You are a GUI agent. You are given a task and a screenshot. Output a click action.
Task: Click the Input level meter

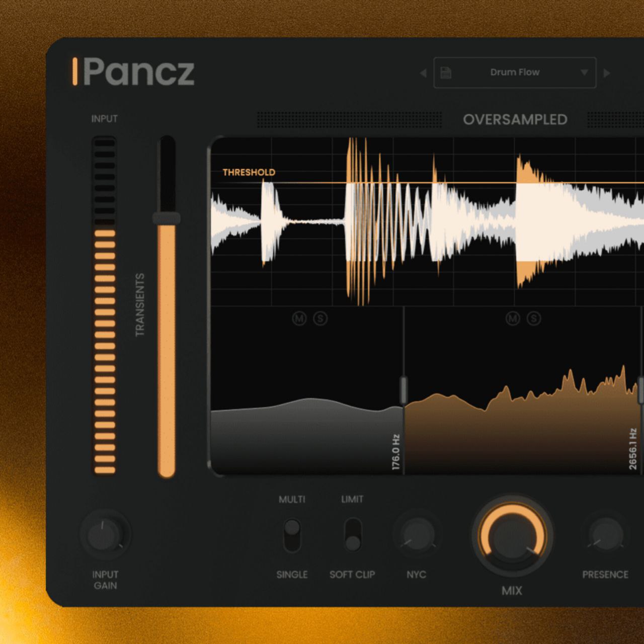pyautogui.click(x=105, y=305)
